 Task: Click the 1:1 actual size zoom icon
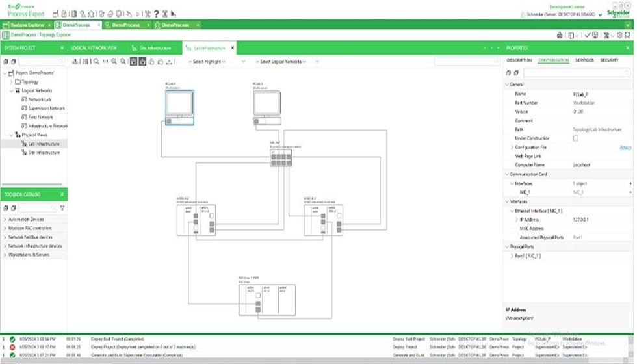(x=105, y=62)
